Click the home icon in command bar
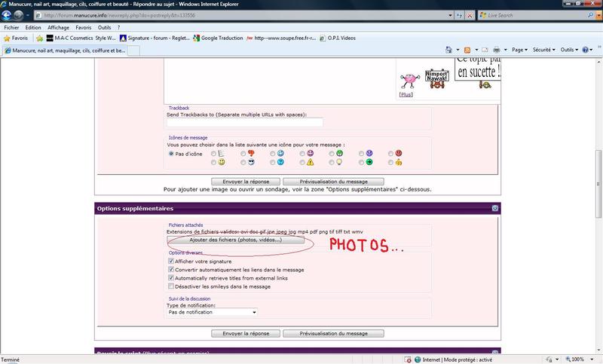The height and width of the screenshot is (364, 603). coord(449,50)
